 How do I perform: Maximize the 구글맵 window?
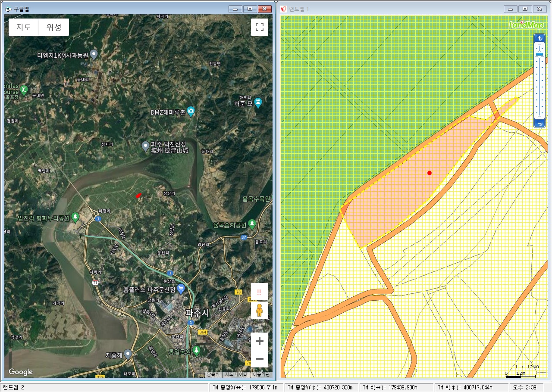[x=250, y=9]
